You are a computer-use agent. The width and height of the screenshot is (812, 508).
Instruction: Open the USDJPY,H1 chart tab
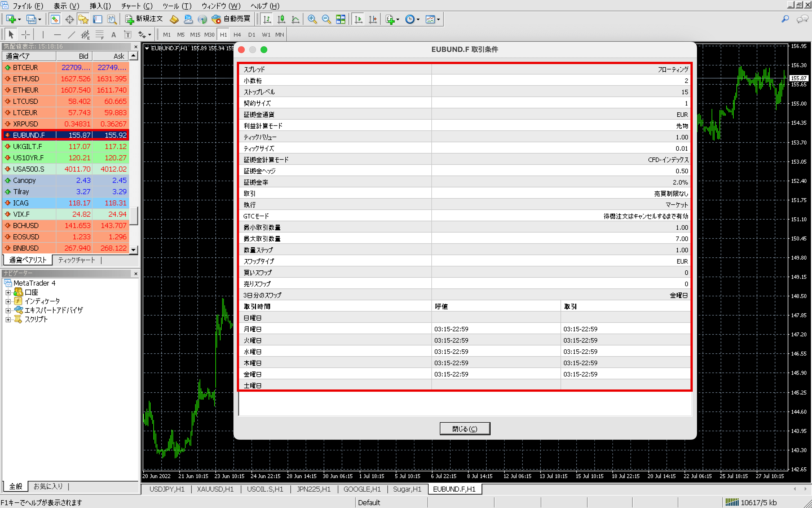point(167,489)
